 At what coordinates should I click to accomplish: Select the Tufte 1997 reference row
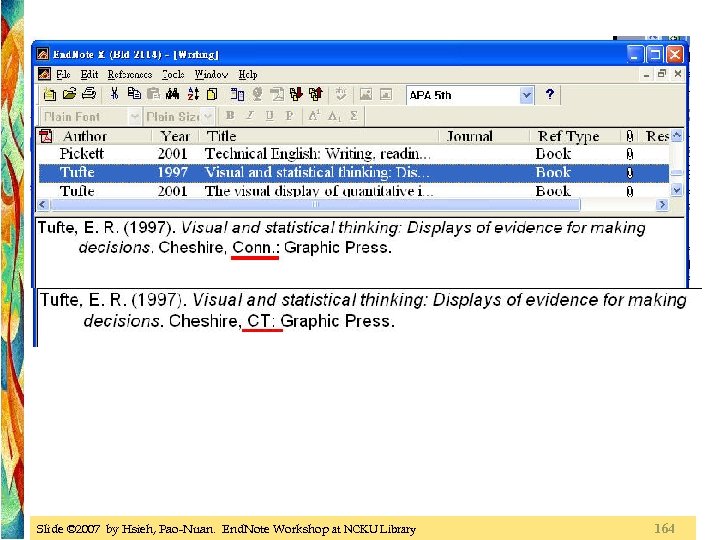click(x=353, y=173)
